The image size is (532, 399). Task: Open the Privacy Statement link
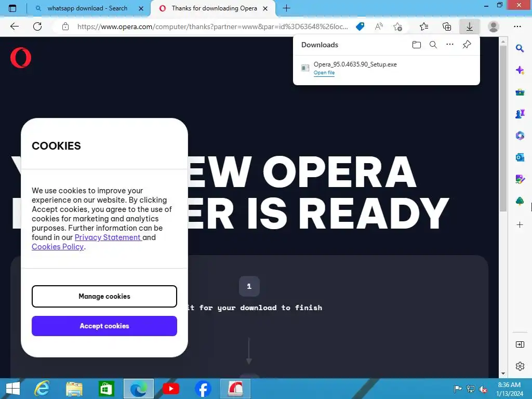tap(108, 237)
